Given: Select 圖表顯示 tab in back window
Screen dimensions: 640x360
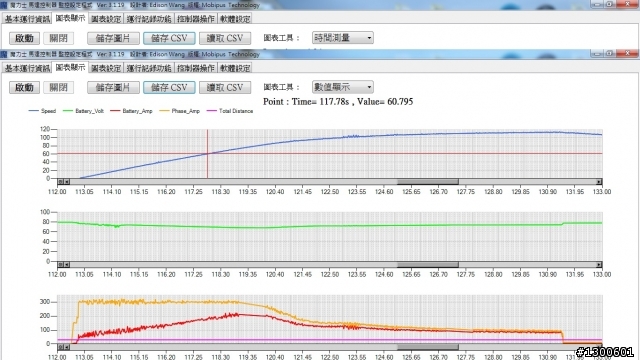Looking at the screenshot, I should click(70, 18).
